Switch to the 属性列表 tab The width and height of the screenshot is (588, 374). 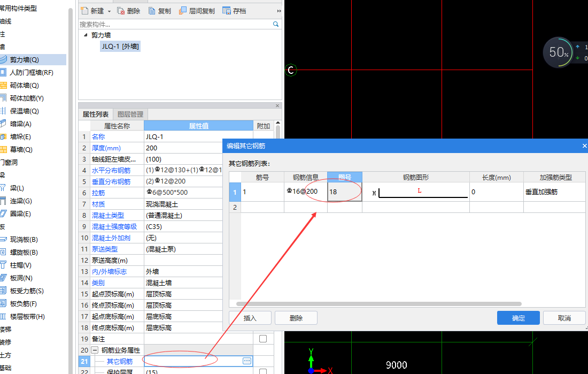tap(96, 114)
